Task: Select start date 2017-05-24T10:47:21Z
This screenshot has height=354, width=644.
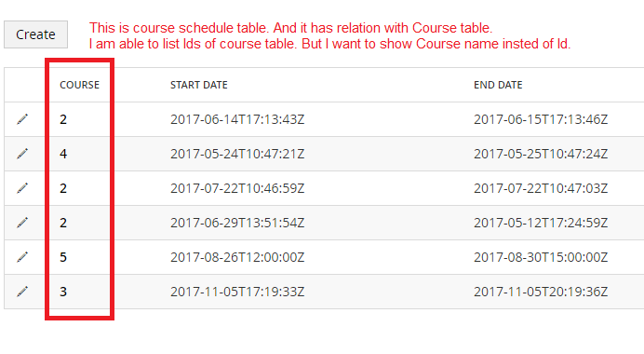Action: 237,154
